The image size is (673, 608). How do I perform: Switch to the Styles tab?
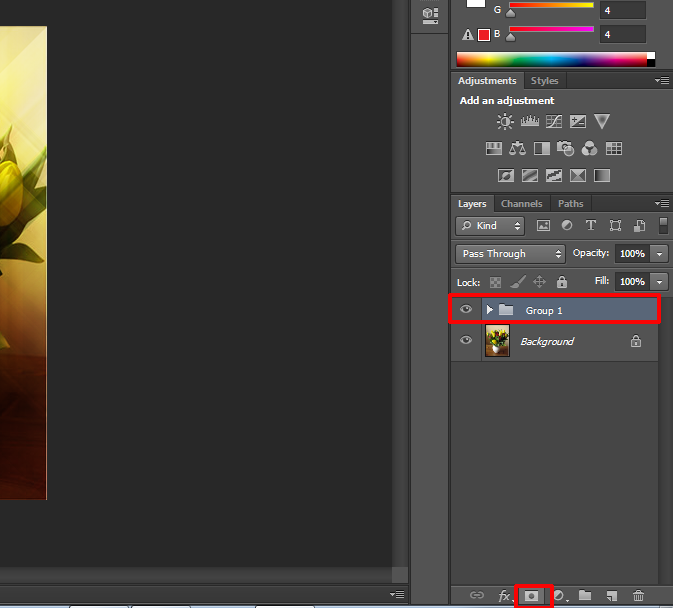point(544,81)
